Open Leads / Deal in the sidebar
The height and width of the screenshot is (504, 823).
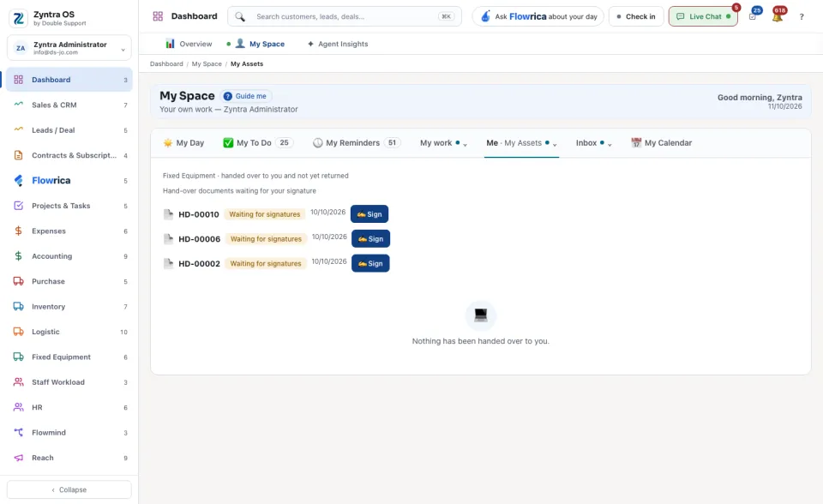point(69,130)
